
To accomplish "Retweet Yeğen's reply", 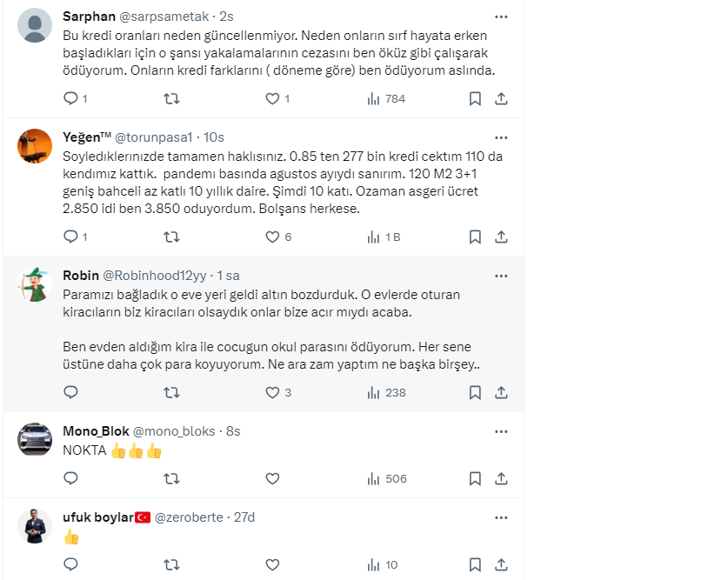I will [172, 237].
